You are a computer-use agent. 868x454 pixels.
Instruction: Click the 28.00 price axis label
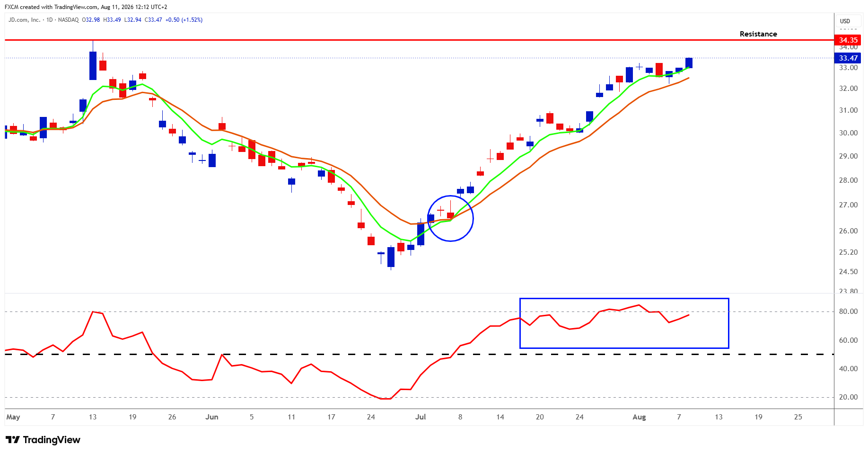tap(848, 180)
